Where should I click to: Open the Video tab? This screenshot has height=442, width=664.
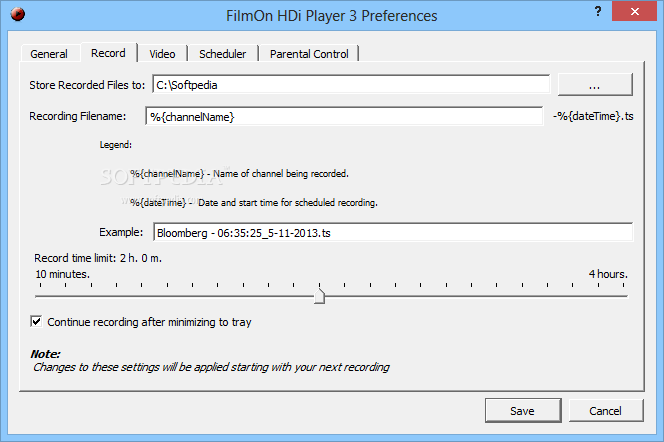point(162,54)
